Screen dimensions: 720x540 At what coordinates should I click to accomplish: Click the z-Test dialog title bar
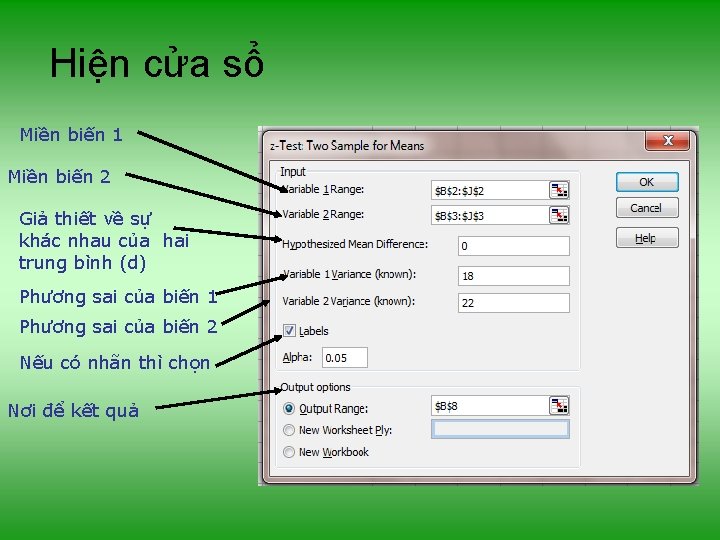(455, 146)
